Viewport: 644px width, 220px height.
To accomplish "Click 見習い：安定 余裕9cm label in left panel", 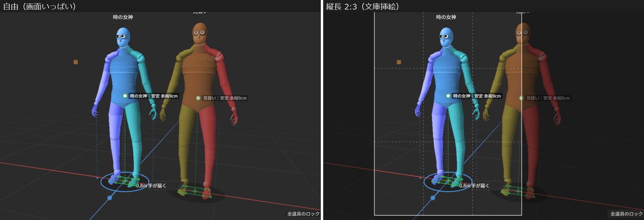I will 225,98.
